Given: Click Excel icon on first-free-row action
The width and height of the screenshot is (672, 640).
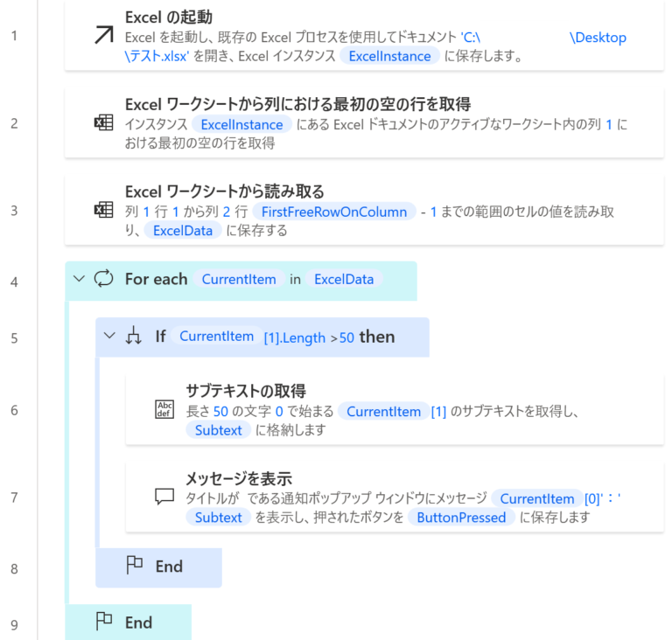Looking at the screenshot, I should 103,122.
